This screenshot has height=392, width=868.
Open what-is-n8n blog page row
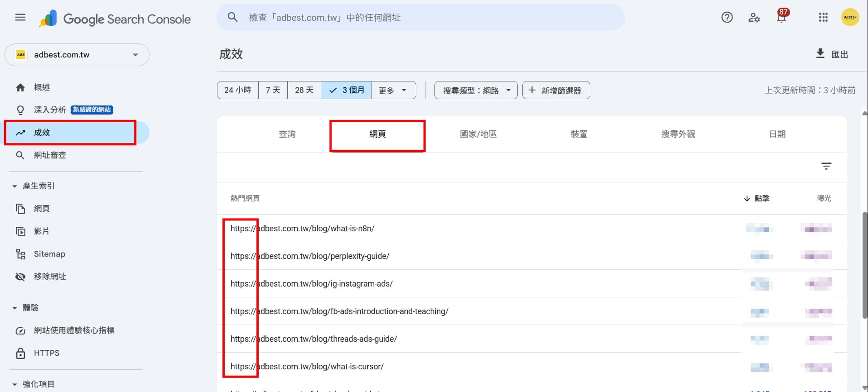tap(532, 229)
